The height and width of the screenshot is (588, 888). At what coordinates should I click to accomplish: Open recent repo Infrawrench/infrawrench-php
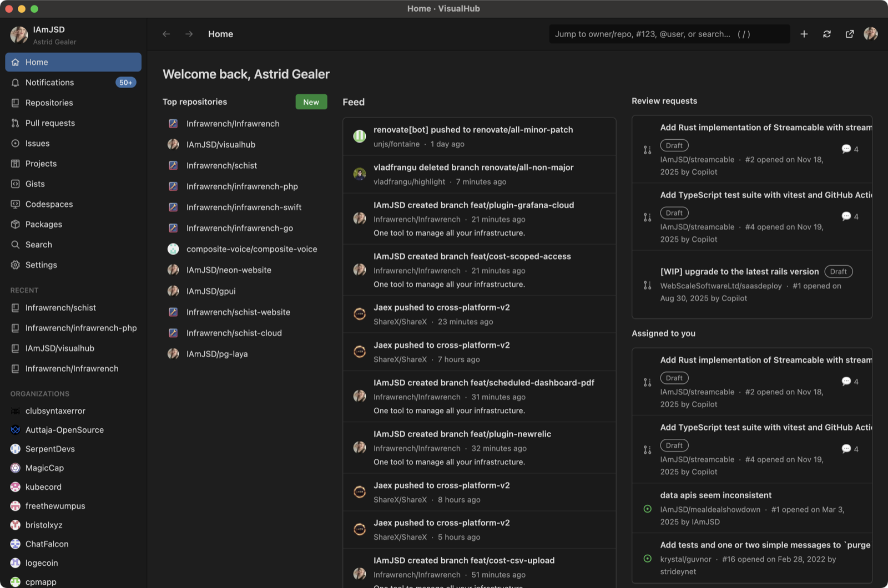tap(73, 328)
